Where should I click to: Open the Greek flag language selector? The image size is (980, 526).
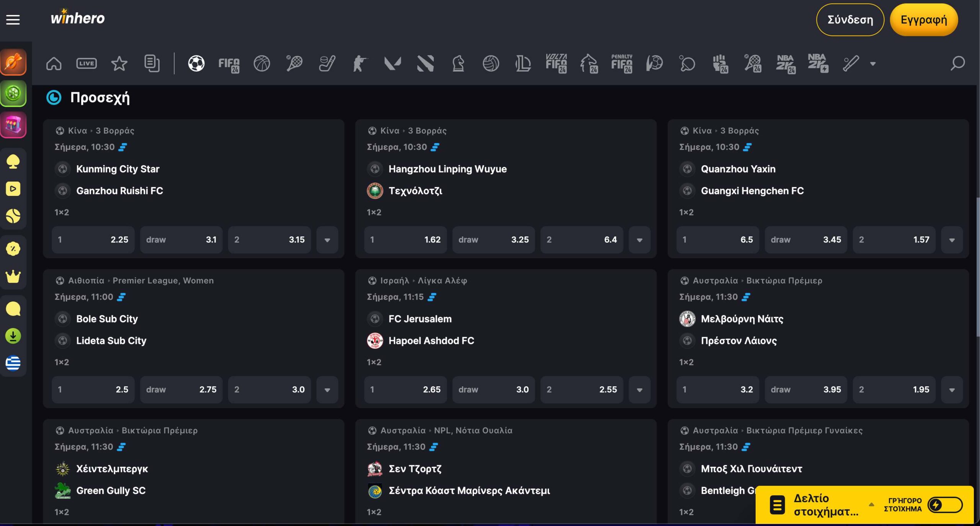pos(13,363)
